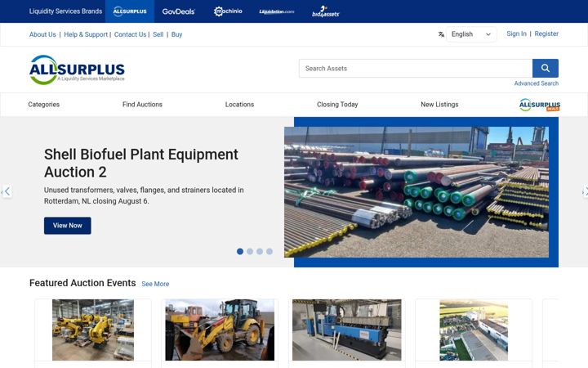Screen dimensions: 588x368
Task: Select the fourth carousel dot indicator
Action: tap(269, 251)
